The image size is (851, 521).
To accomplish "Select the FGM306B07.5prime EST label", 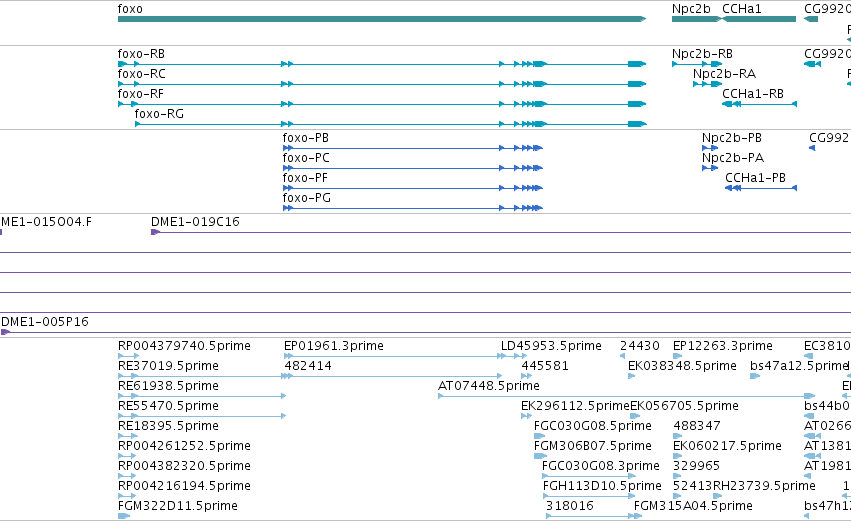I will tap(593, 446).
